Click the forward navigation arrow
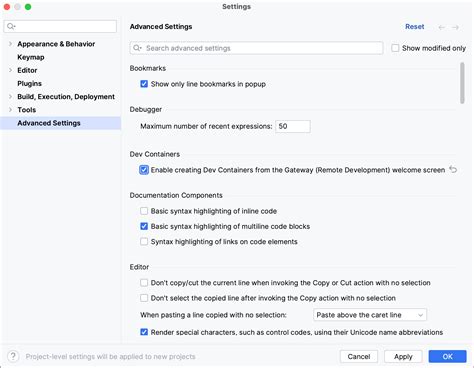 456,27
